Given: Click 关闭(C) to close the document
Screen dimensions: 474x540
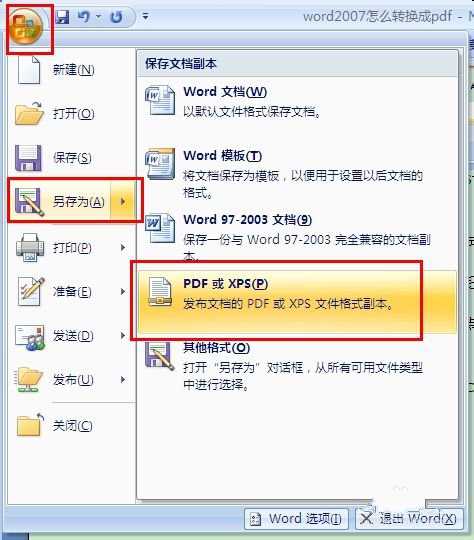Looking at the screenshot, I should (71, 426).
